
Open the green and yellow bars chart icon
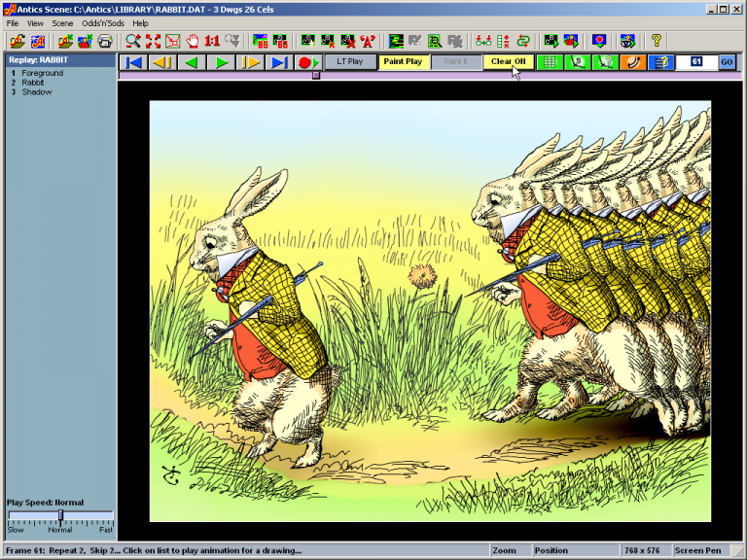[x=396, y=42]
